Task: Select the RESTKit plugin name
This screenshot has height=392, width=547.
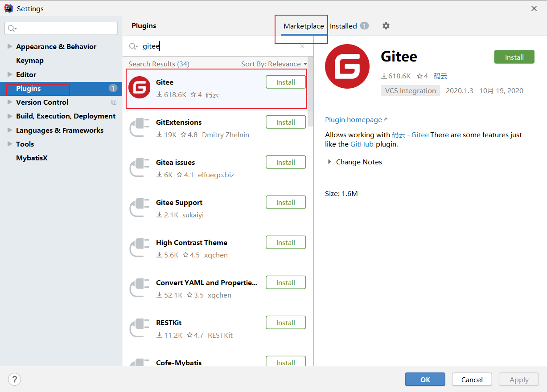Action: pos(169,323)
